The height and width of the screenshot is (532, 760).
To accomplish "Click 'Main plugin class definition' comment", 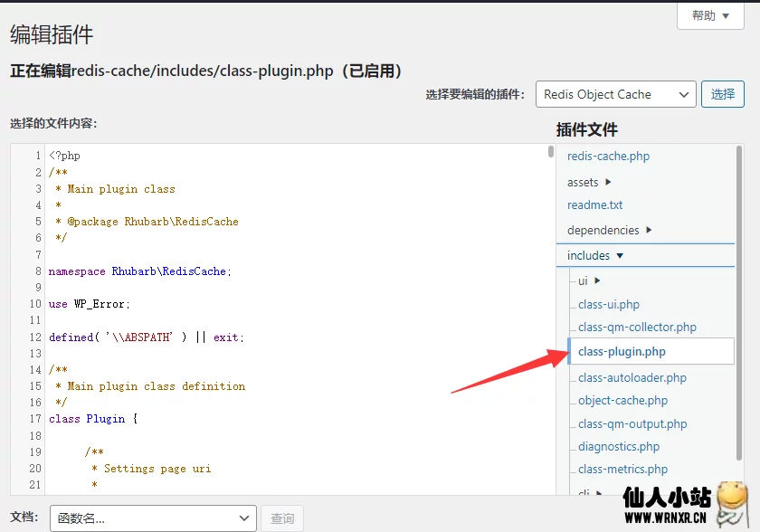I will (156, 386).
